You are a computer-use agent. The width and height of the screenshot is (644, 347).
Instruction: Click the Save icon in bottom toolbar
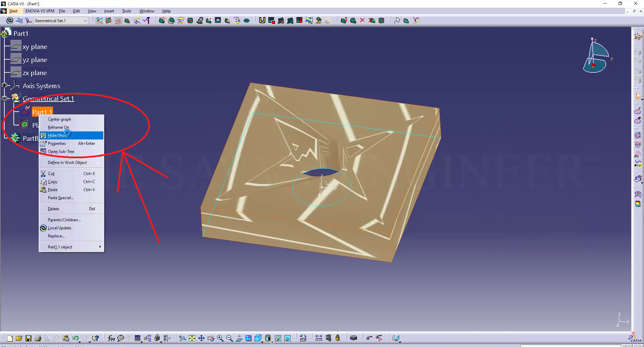click(x=29, y=338)
